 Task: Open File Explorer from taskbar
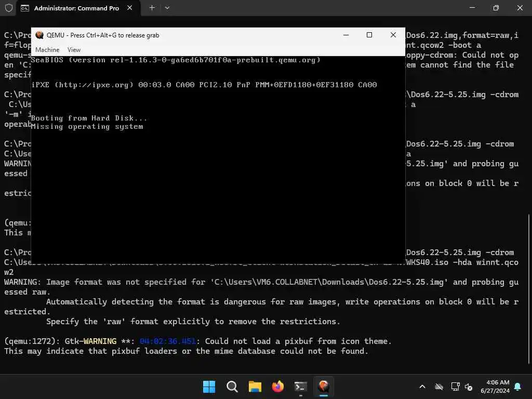click(x=255, y=387)
